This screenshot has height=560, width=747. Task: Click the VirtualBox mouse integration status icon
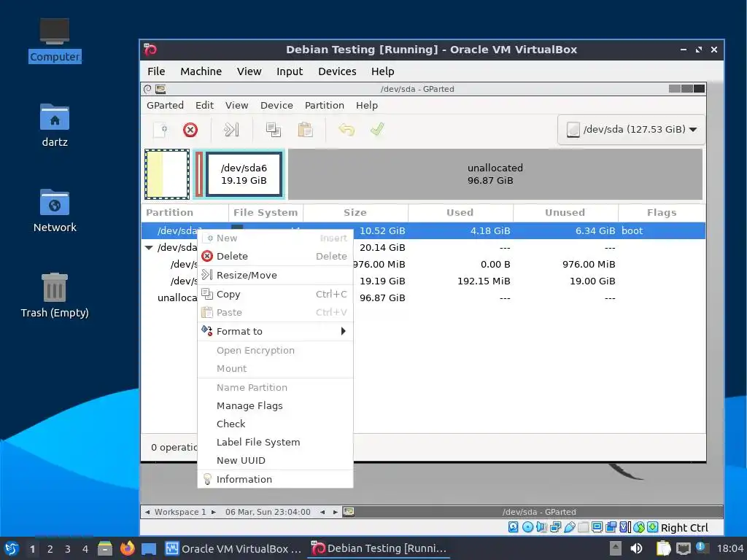click(x=639, y=527)
